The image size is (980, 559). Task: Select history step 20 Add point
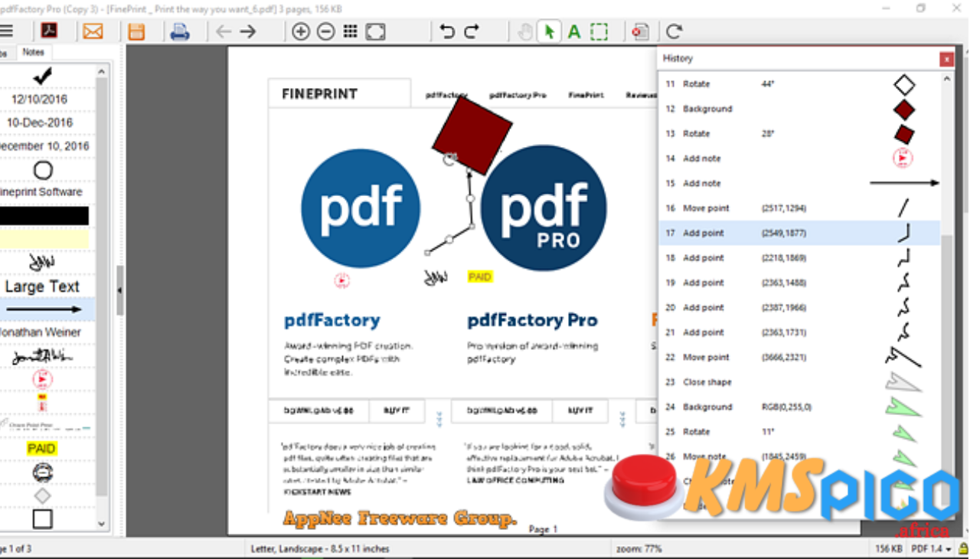pyautogui.click(x=799, y=308)
